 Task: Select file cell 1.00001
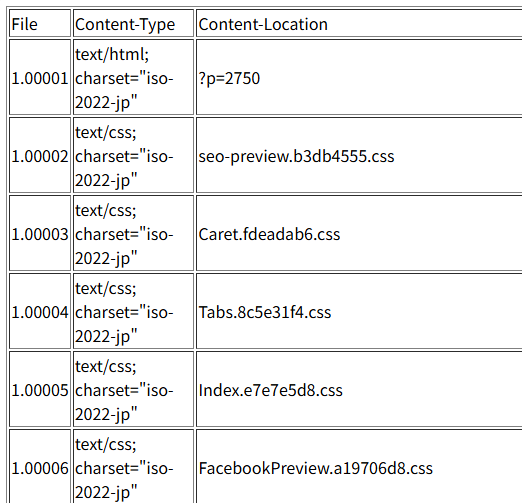point(40,77)
